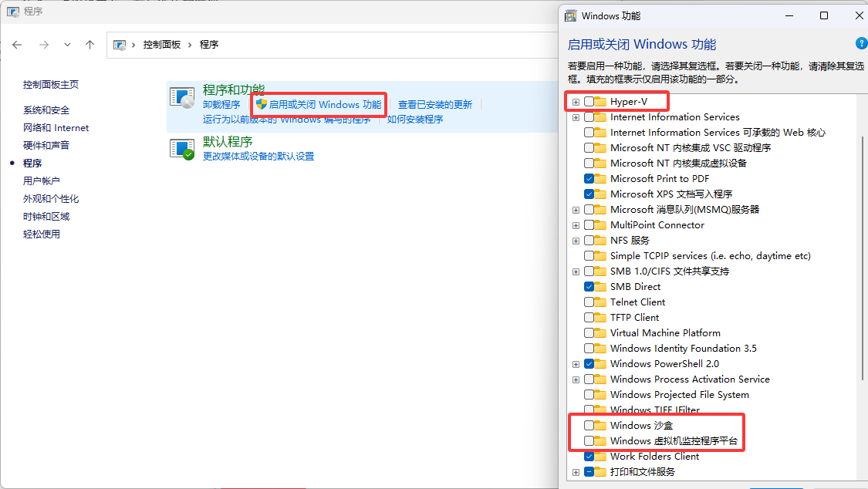
Task: Enable Telnet Client checkbox
Action: [x=589, y=302]
